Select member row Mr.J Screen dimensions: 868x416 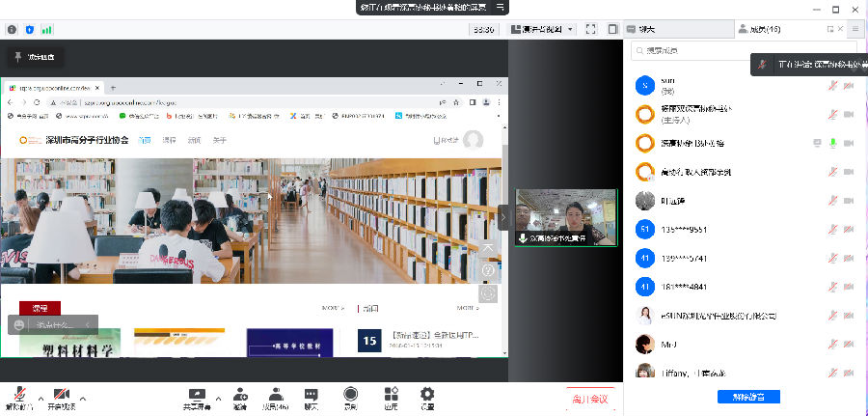tap(746, 345)
